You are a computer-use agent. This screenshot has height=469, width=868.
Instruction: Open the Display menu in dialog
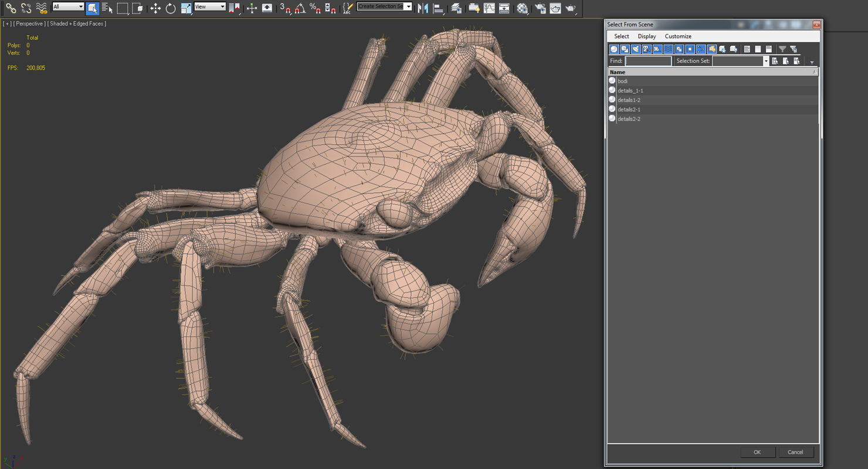pos(647,36)
